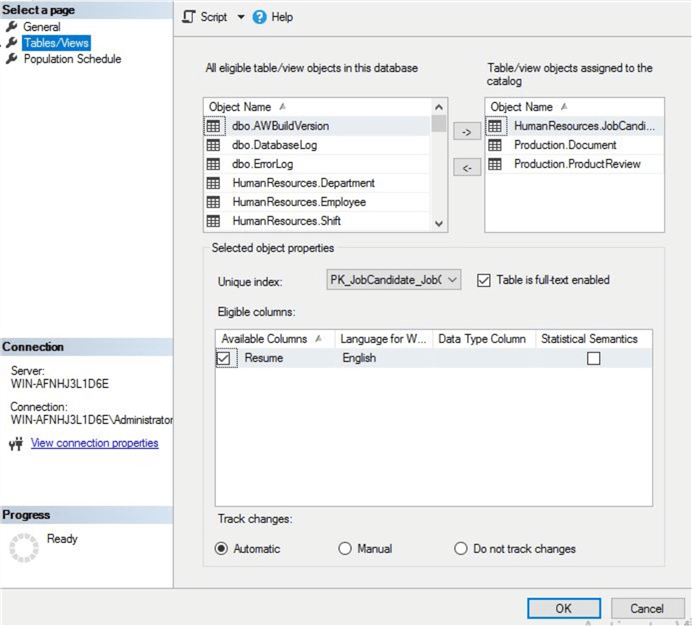Click the wrench icon beside Population Schedule
This screenshot has height=626, width=692.
click(x=12, y=58)
